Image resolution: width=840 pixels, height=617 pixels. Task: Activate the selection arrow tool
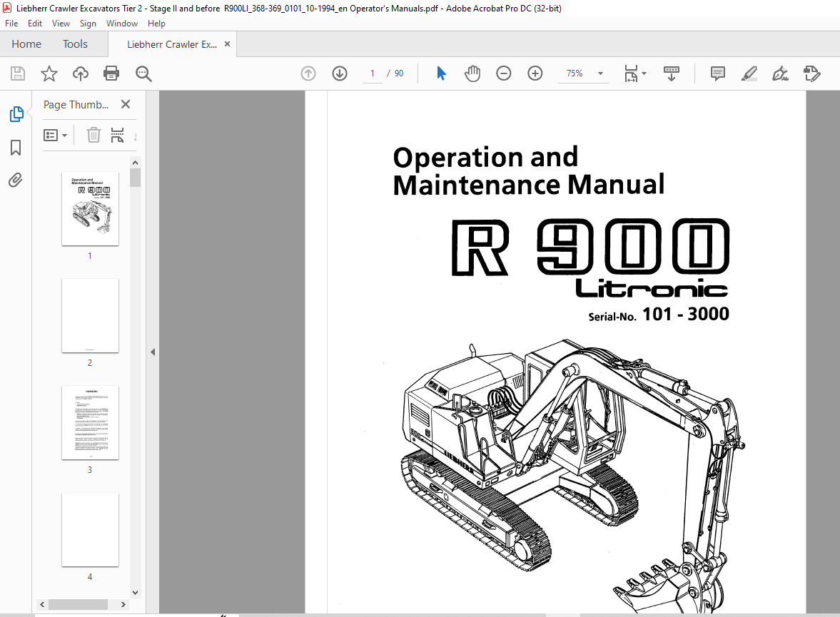(x=441, y=73)
